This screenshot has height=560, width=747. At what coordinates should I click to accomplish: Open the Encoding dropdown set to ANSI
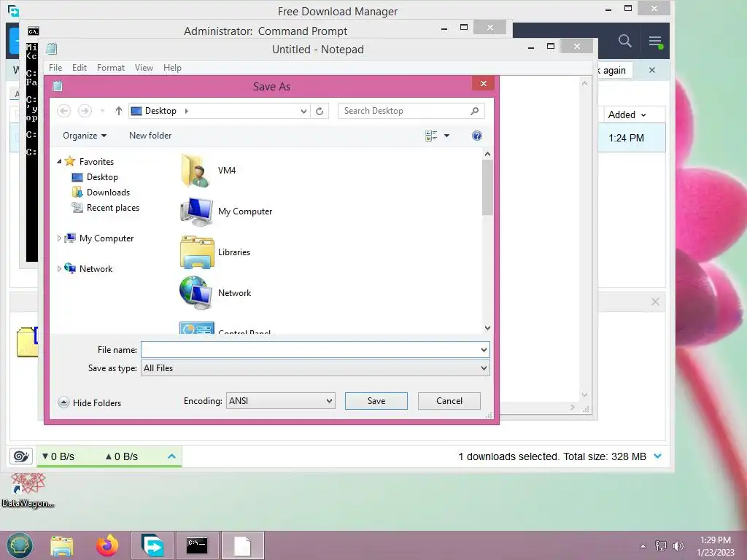tap(281, 401)
